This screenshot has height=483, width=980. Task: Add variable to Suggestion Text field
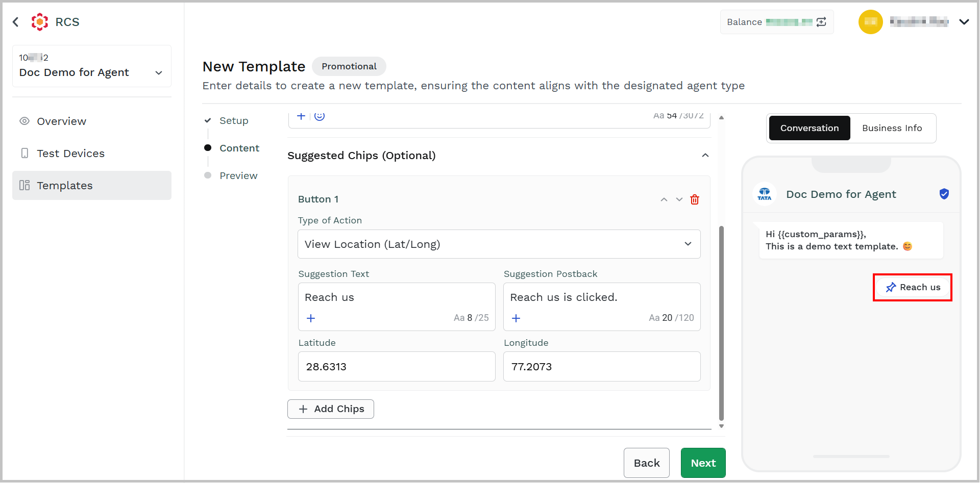click(x=311, y=318)
